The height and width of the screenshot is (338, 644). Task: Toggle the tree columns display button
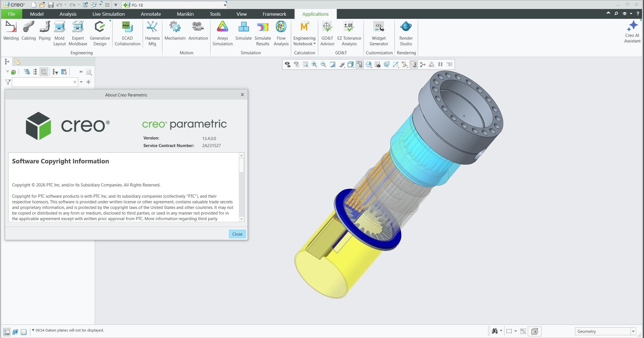pos(44,72)
